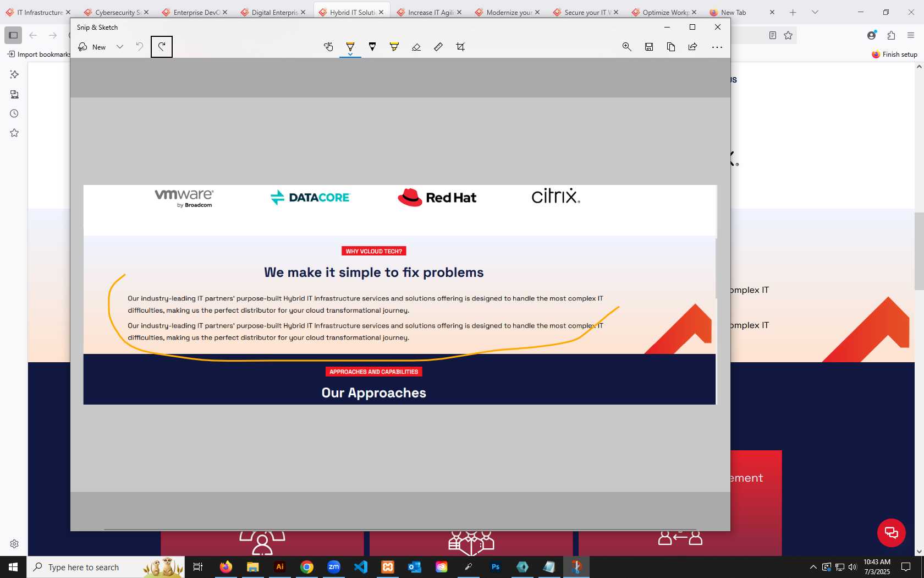Click the Type here to search box
924x578 pixels.
[x=106, y=567]
